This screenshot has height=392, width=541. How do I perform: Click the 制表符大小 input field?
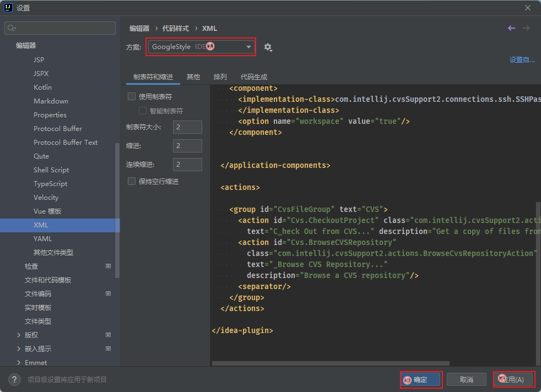coord(187,127)
